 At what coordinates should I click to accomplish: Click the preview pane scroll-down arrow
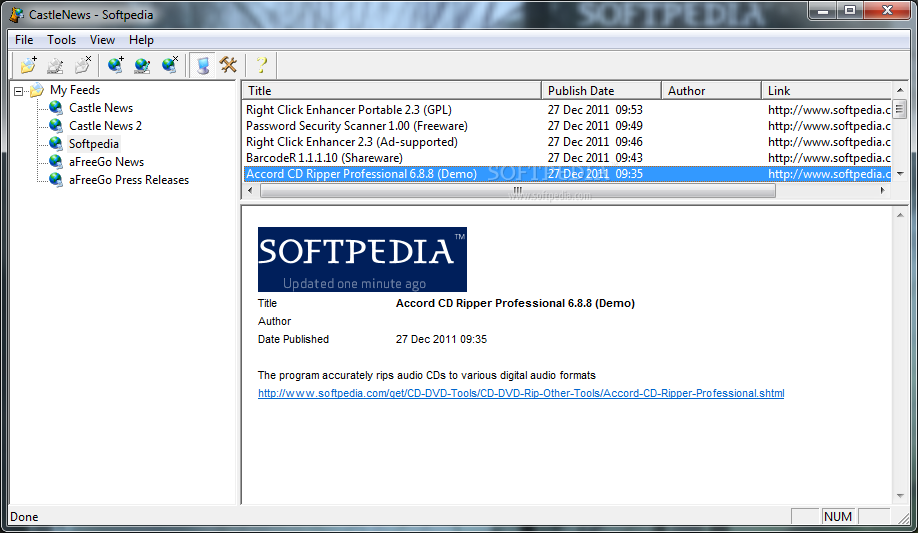tap(900, 496)
